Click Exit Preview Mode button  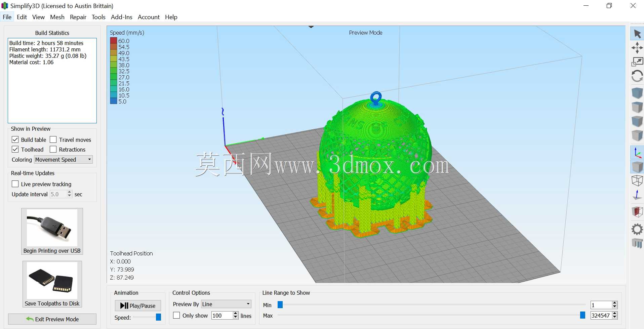pyautogui.click(x=52, y=319)
